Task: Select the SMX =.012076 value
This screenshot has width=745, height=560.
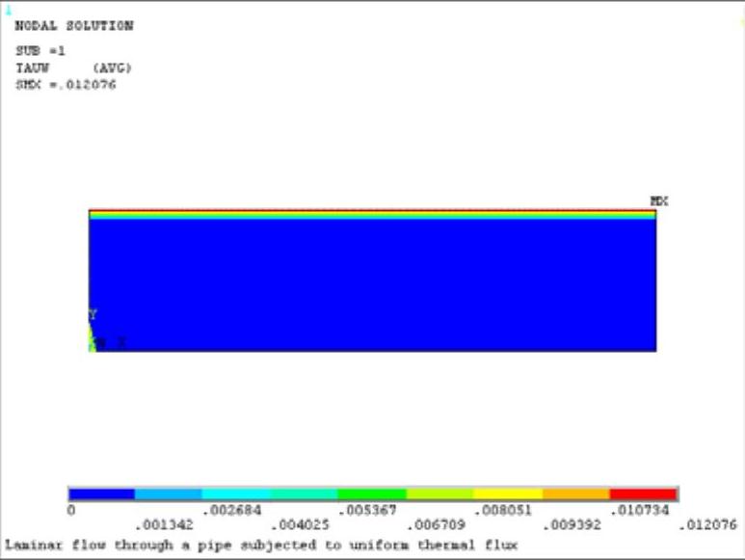Action: (x=67, y=85)
